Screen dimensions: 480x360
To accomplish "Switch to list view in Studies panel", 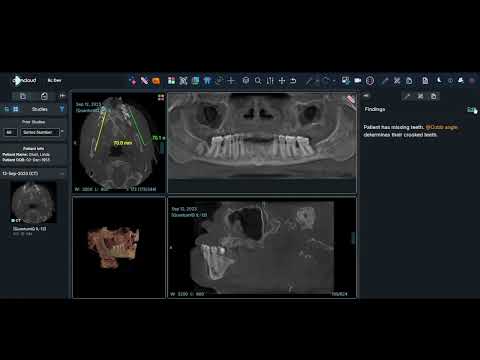I will tap(7, 109).
